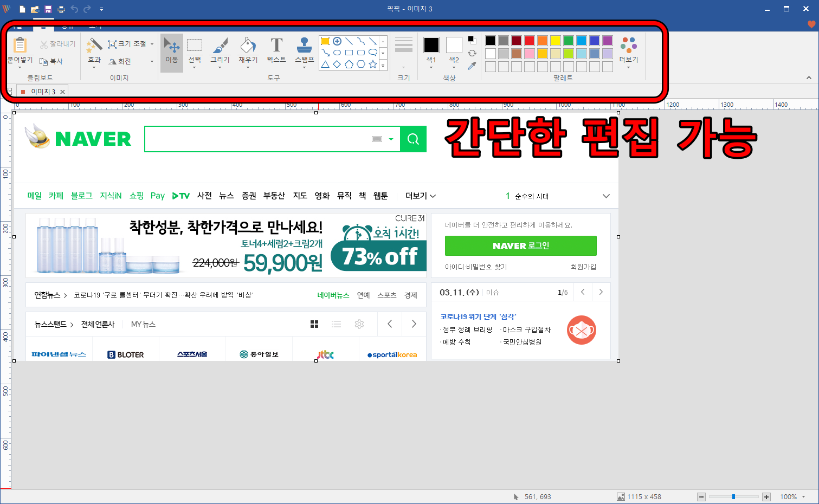The width and height of the screenshot is (819, 504).
Task: Choose the yellow filled highlight rectangle shape
Action: click(x=325, y=41)
